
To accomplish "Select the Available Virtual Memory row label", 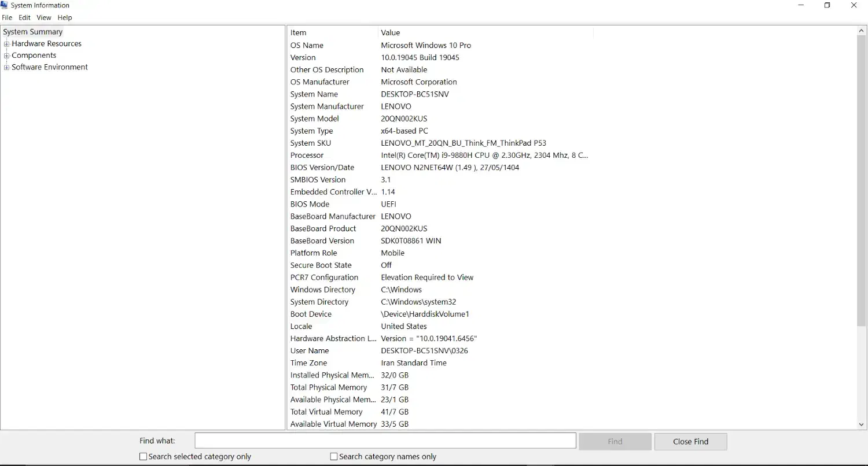I will (x=333, y=424).
